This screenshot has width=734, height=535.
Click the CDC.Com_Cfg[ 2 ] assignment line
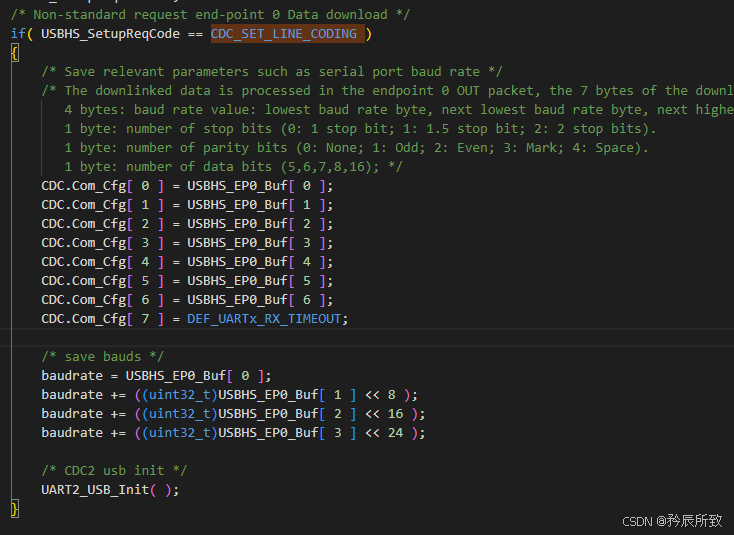187,224
